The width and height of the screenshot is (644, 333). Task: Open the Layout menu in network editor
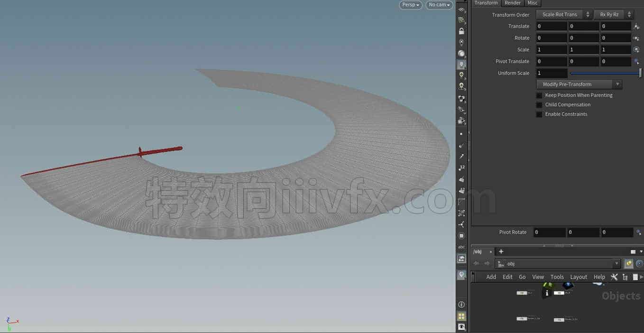[x=579, y=277]
